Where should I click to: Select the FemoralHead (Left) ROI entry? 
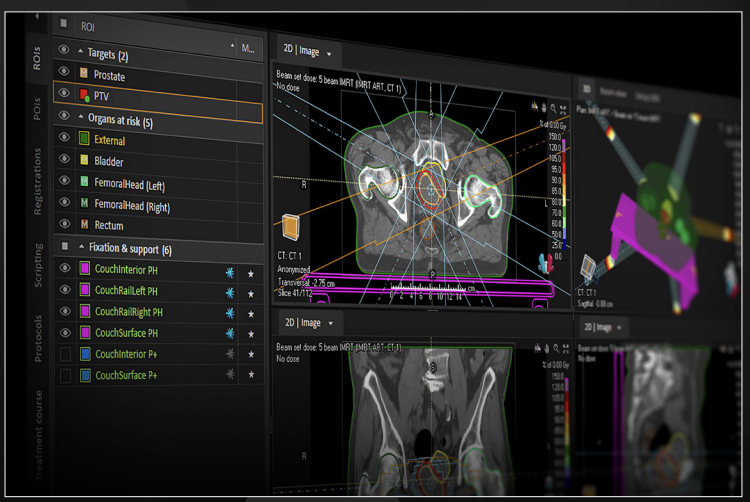[x=128, y=183]
